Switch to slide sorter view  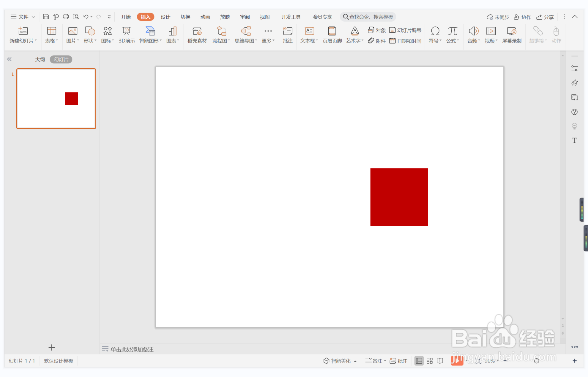click(429, 361)
